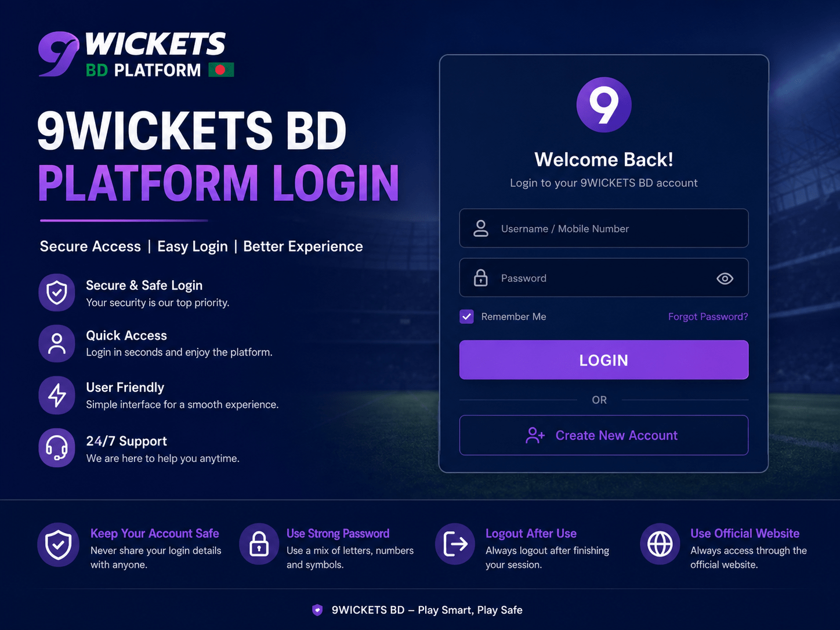Click the person icon for Quick Access

57,343
